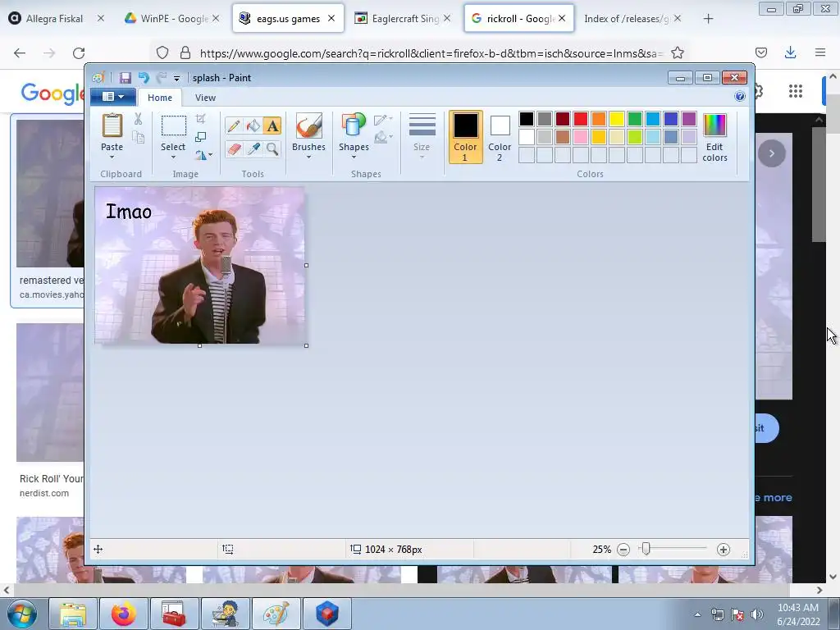Click zoom out minus button in Paint

[623, 550]
